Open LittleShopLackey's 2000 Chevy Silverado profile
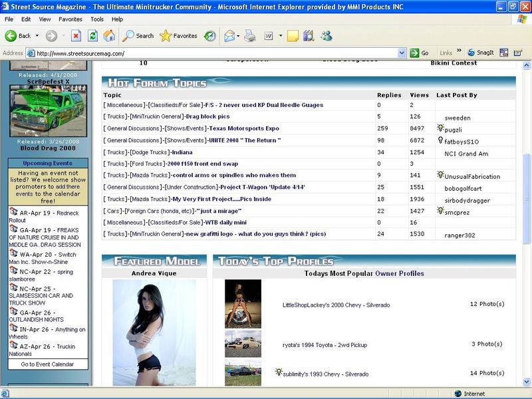The height and width of the screenshot is (399, 532). coord(336,305)
